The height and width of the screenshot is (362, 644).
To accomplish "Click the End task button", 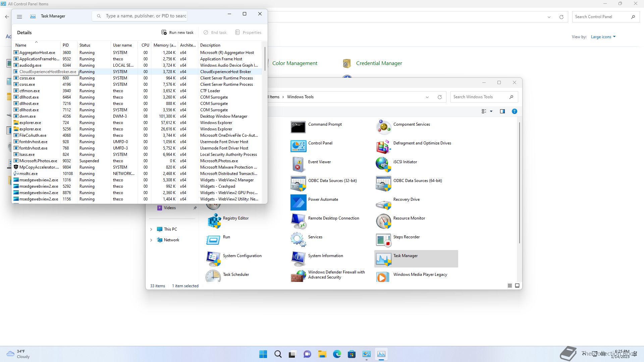I will (215, 33).
